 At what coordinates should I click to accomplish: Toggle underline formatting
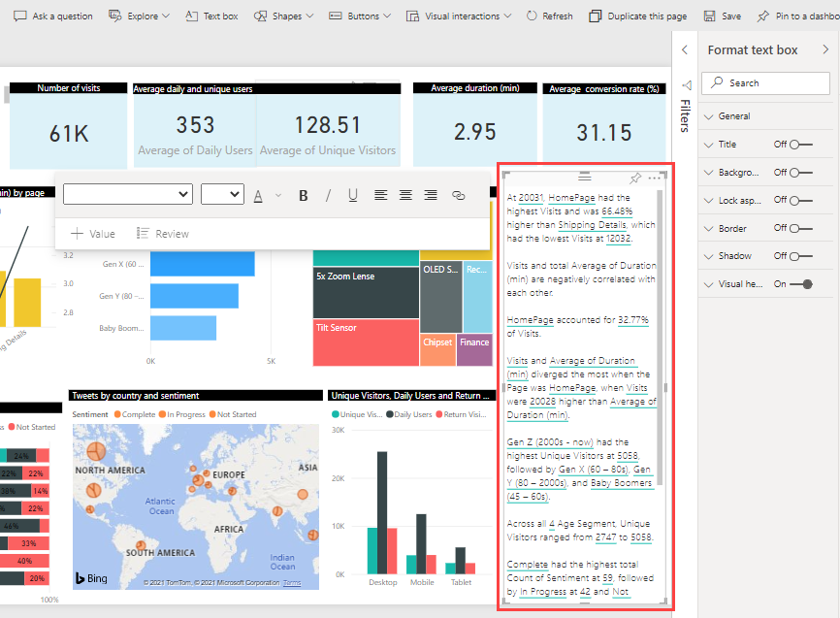(x=352, y=196)
